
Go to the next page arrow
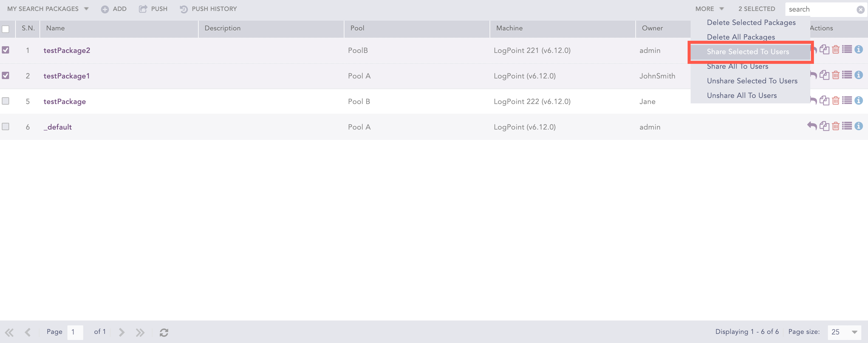(x=122, y=332)
